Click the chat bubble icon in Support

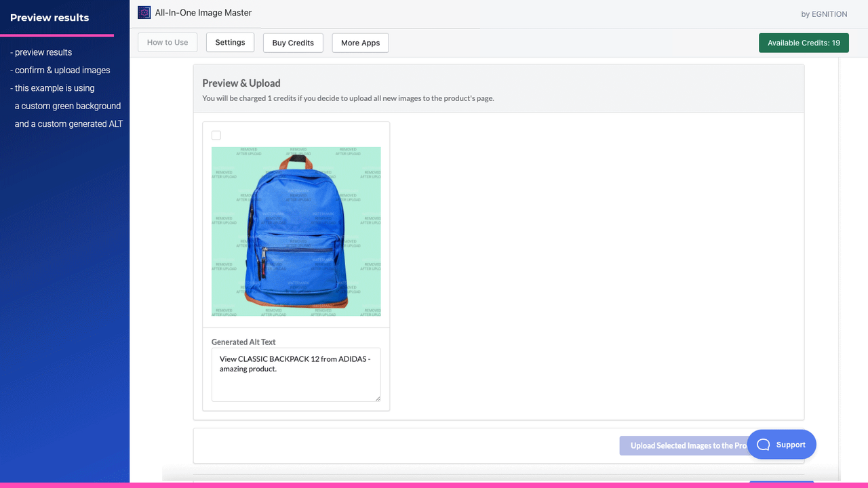coord(764,445)
